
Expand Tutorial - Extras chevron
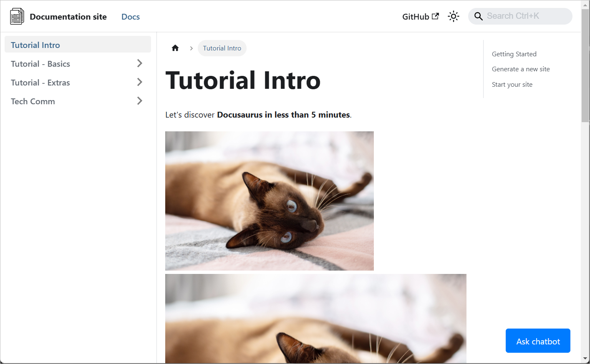(x=140, y=82)
